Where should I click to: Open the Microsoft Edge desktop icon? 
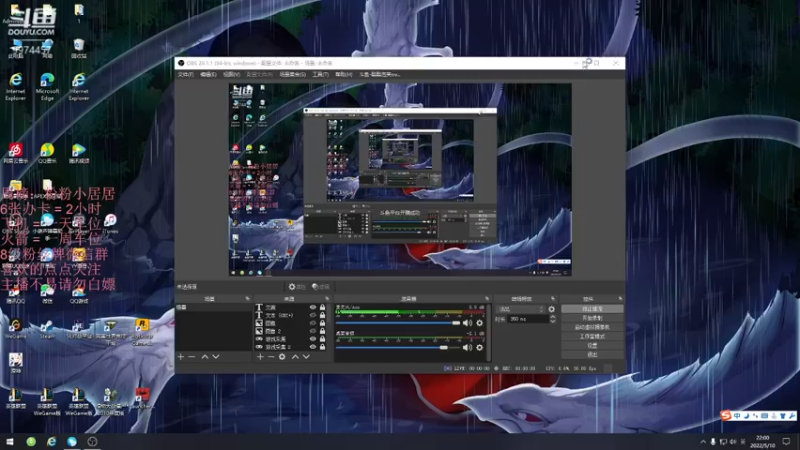(x=47, y=86)
